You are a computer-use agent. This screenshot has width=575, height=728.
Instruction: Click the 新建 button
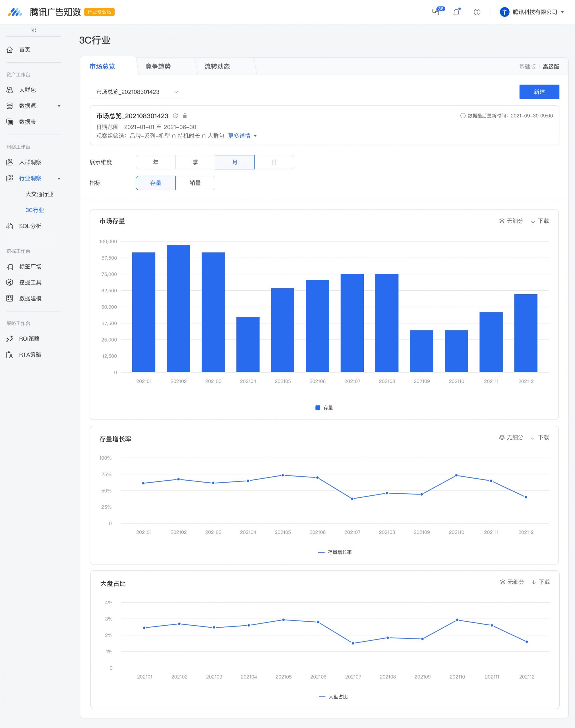point(539,92)
